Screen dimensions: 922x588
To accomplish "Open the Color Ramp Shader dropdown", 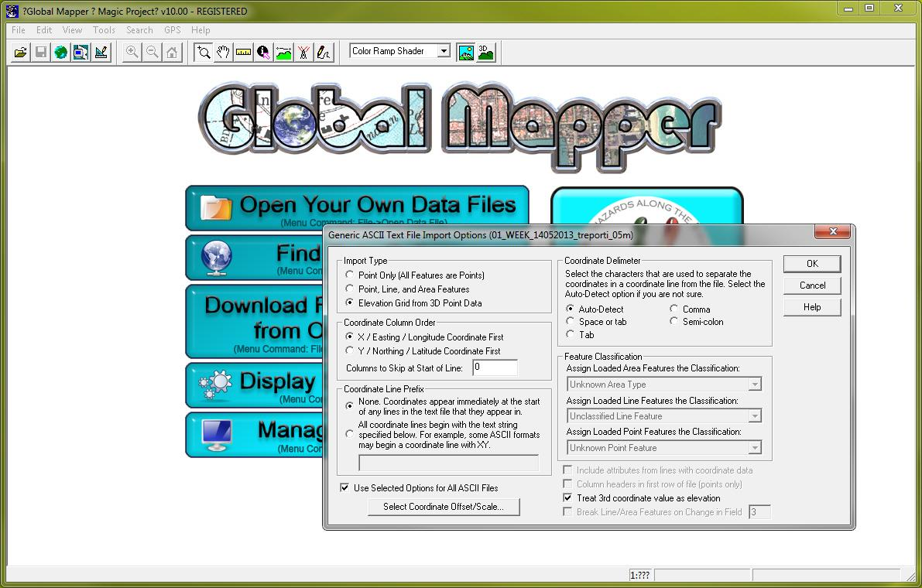I will pyautogui.click(x=444, y=51).
